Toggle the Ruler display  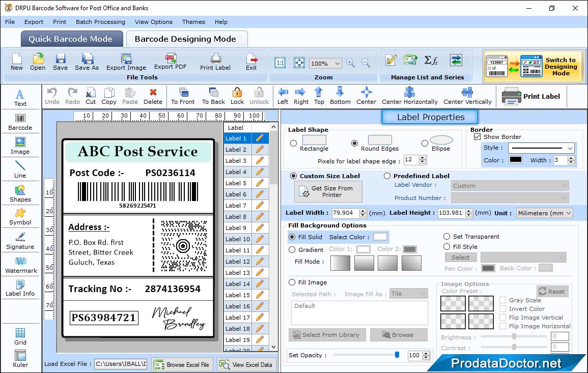20,359
